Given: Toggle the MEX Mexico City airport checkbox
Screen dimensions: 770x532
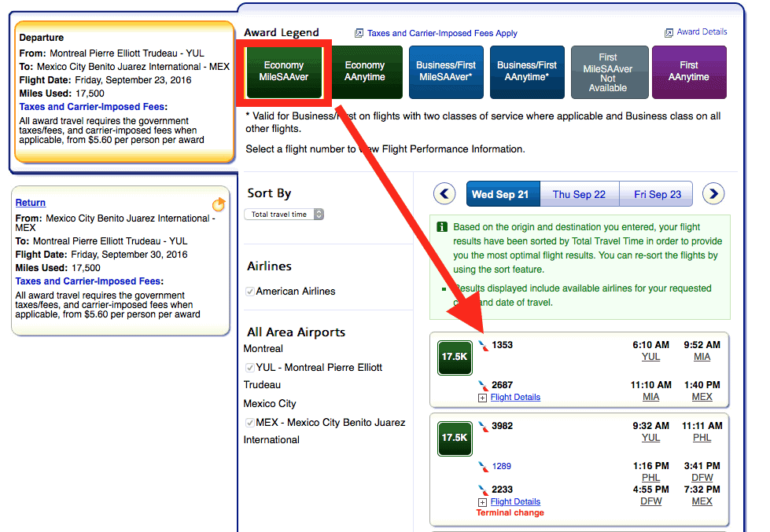Looking at the screenshot, I should 249,423.
